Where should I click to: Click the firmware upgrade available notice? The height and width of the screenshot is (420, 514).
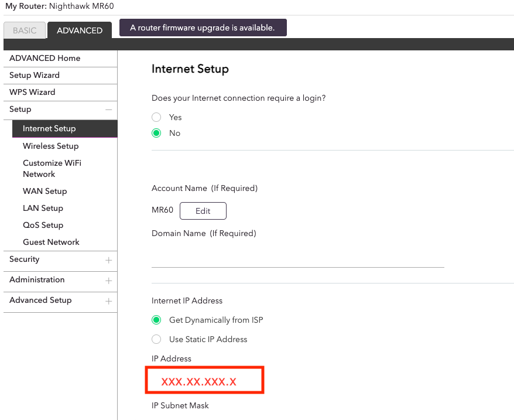click(203, 28)
